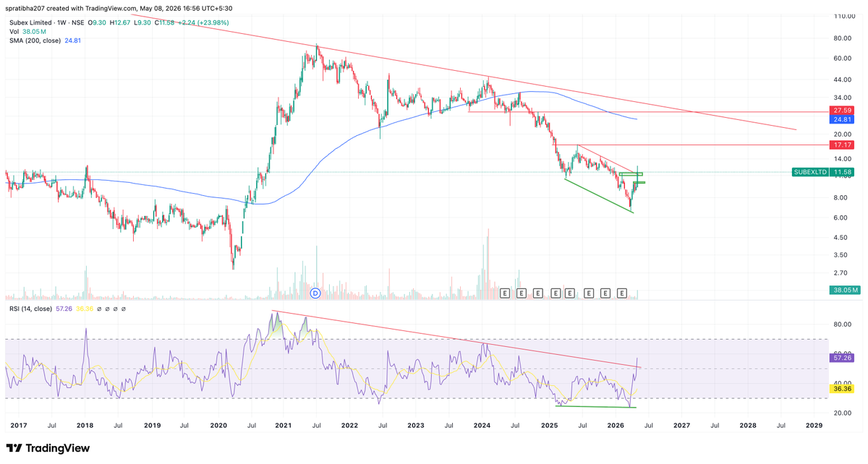
Task: Click the 2021 time axis label
Action: click(x=283, y=426)
